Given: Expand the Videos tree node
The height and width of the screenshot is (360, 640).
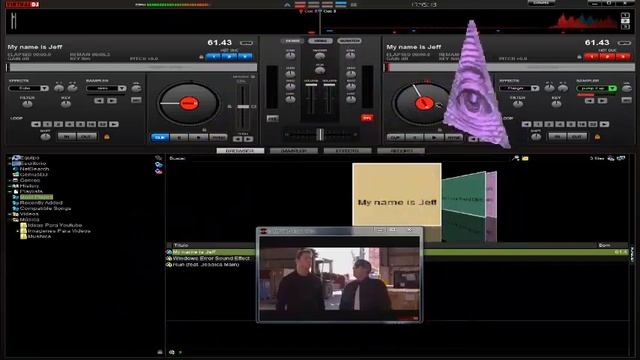Looking at the screenshot, I should pyautogui.click(x=10, y=214).
